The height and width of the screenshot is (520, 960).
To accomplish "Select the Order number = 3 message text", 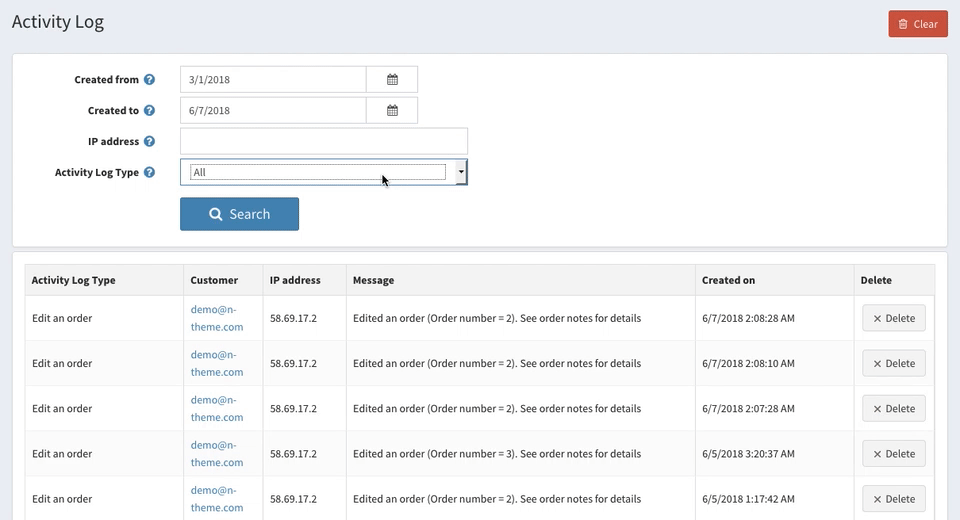I will pyautogui.click(x=497, y=454).
